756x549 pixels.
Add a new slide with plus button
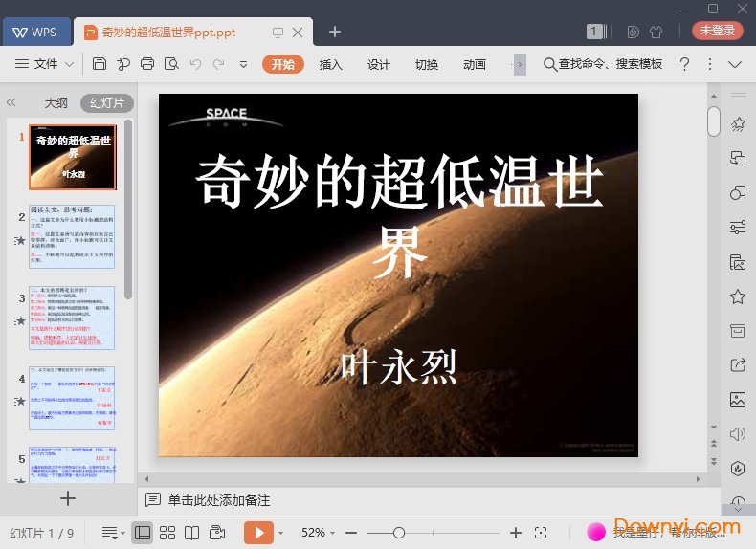(68, 498)
